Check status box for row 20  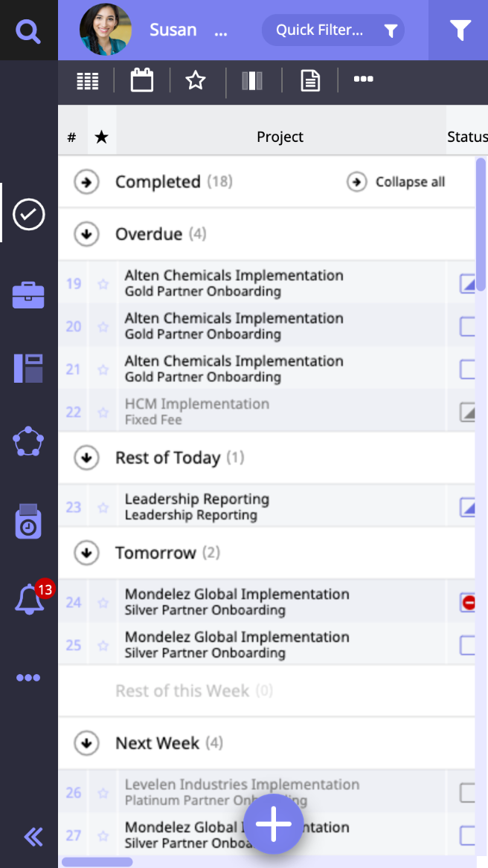pos(467,326)
